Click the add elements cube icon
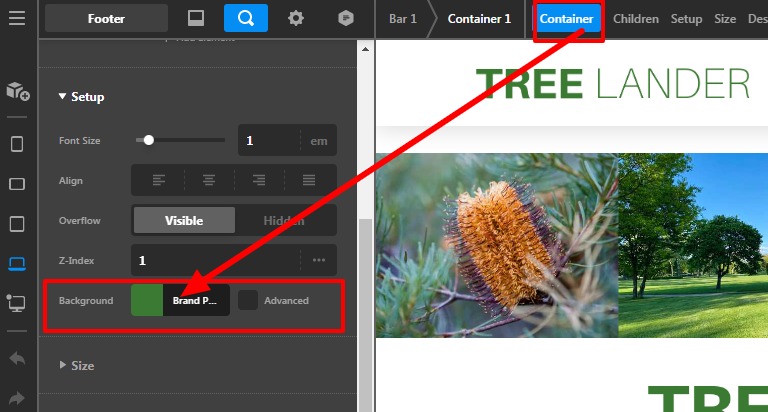 point(17,91)
